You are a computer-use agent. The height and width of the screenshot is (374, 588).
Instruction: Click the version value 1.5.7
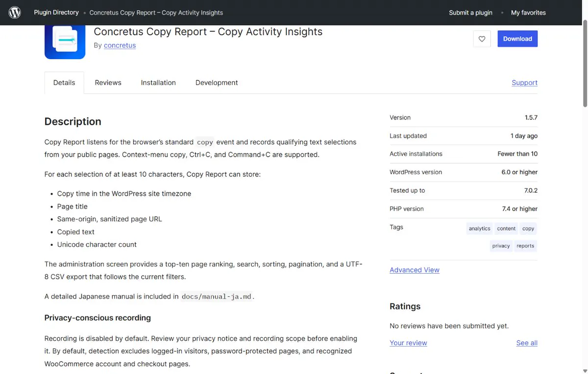pyautogui.click(x=531, y=117)
